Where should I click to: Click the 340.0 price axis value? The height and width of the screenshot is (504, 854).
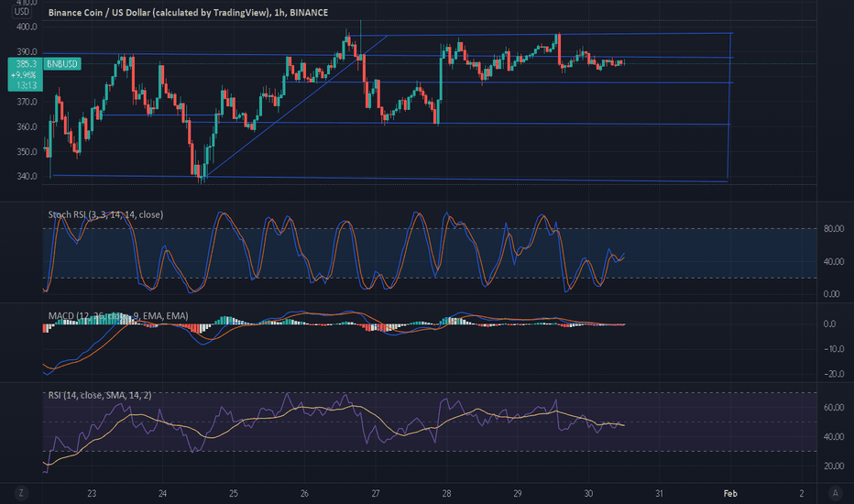click(x=27, y=177)
